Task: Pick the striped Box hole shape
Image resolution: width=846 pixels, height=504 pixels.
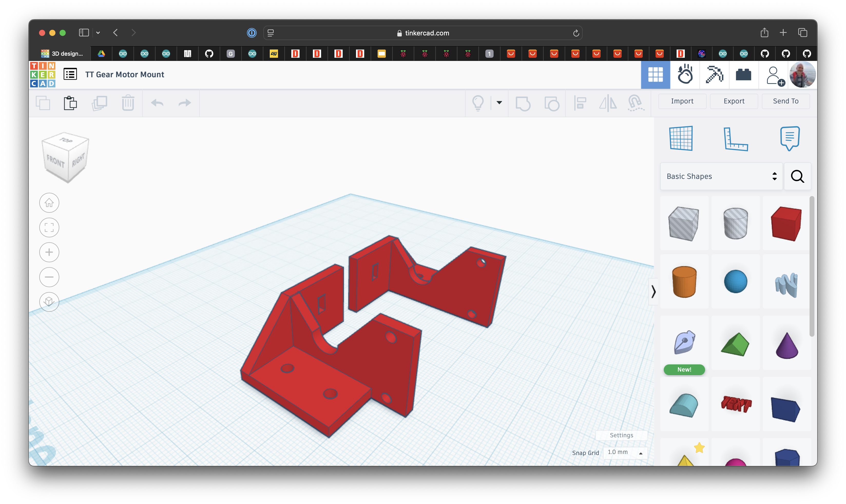Action: point(683,224)
